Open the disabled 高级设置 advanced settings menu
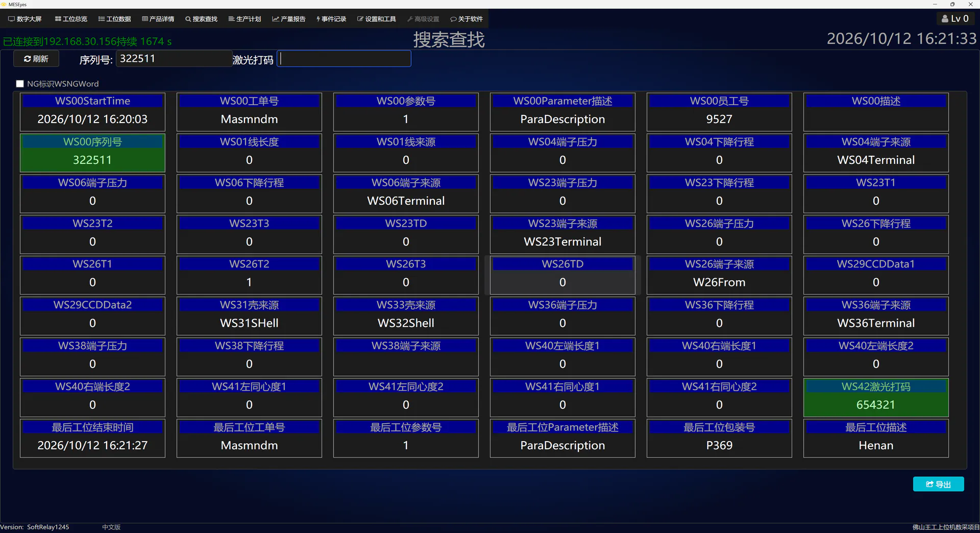The image size is (980, 533). click(423, 19)
